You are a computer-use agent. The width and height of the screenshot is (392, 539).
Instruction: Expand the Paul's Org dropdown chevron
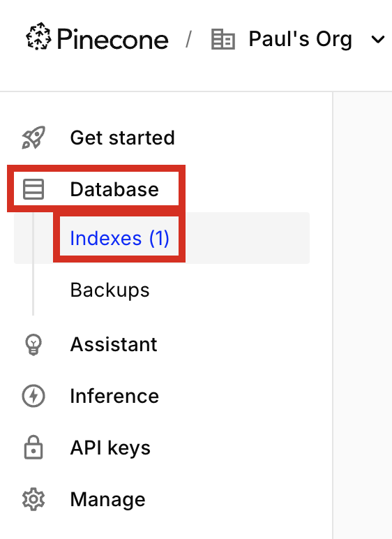[378, 40]
